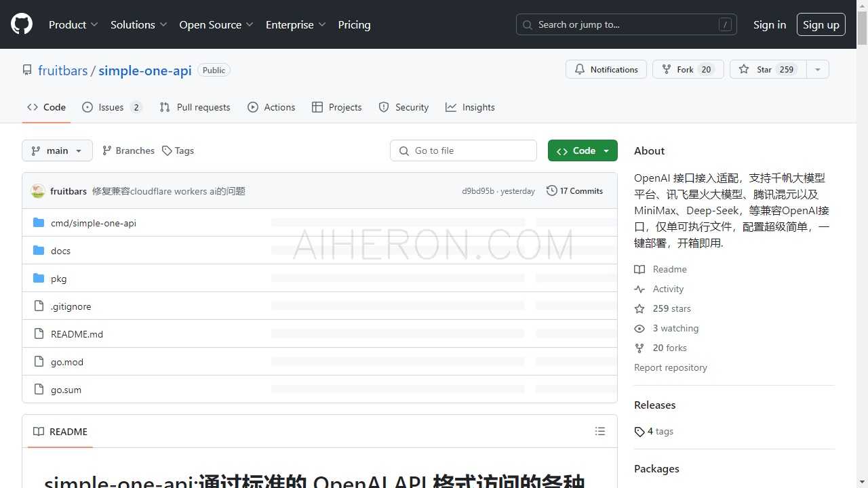
Task: Open the Product menu in header
Action: [x=73, y=24]
